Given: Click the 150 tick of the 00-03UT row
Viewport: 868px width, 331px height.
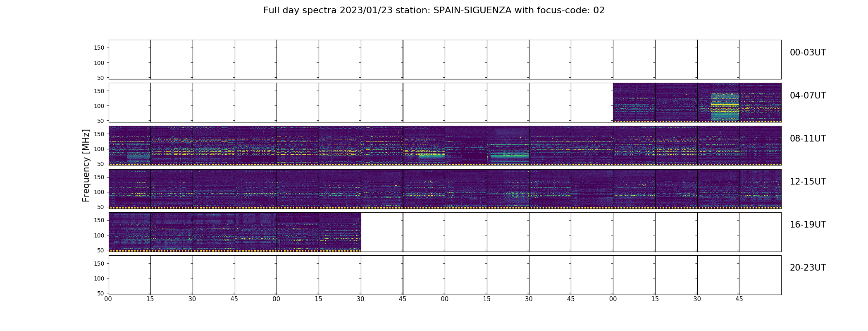Looking at the screenshot, I should pyautogui.click(x=99, y=48).
